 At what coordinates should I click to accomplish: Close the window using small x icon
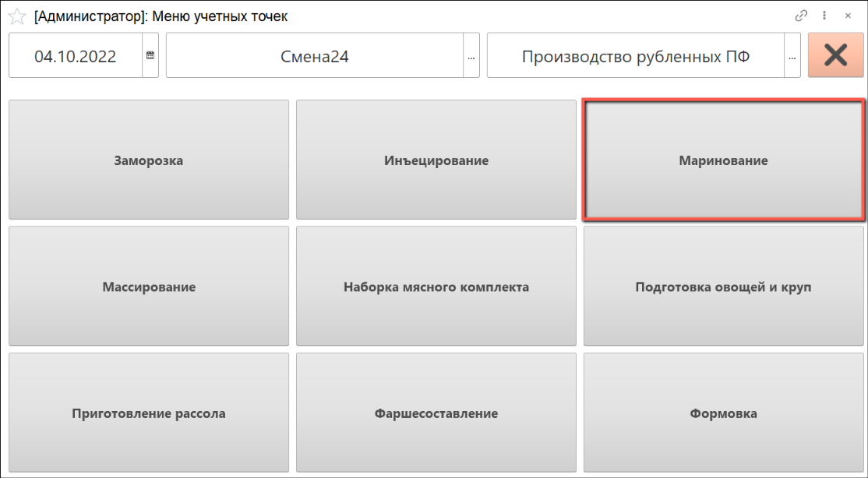tap(848, 16)
